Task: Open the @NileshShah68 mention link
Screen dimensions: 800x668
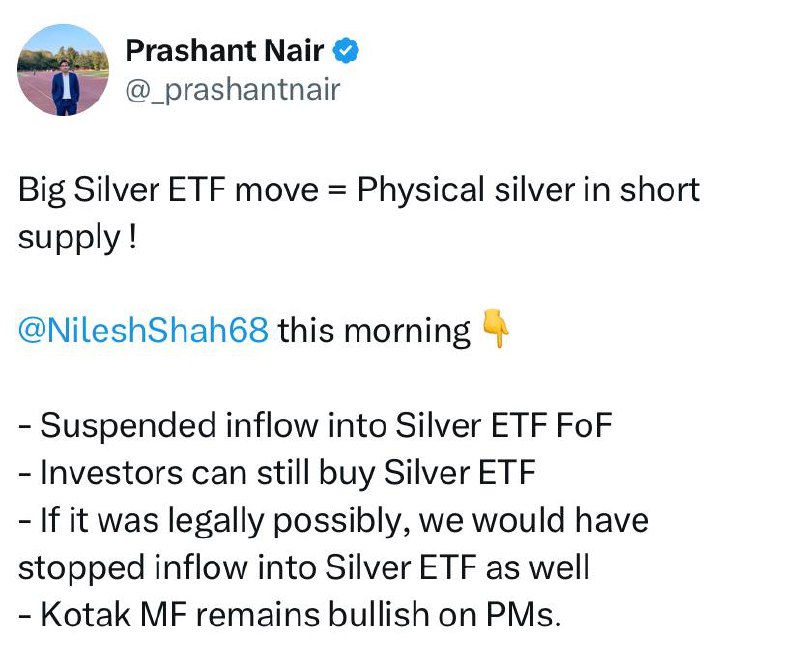Action: tap(143, 330)
